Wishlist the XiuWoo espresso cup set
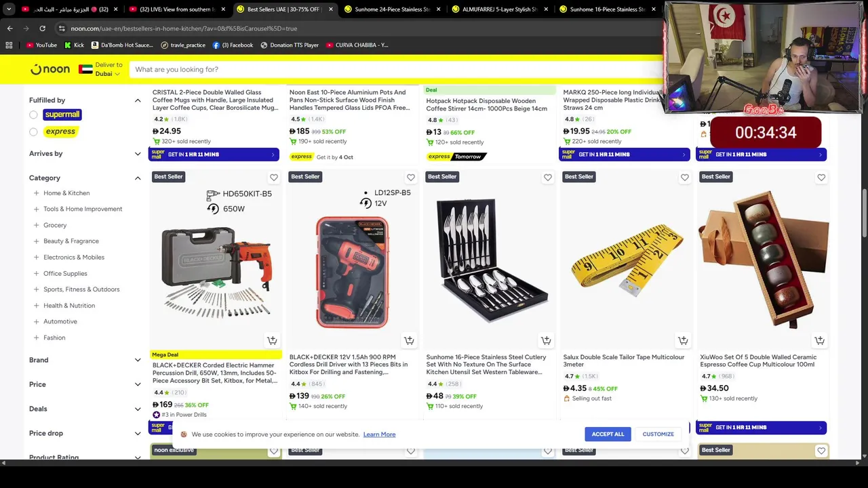868x488 pixels. (x=821, y=178)
